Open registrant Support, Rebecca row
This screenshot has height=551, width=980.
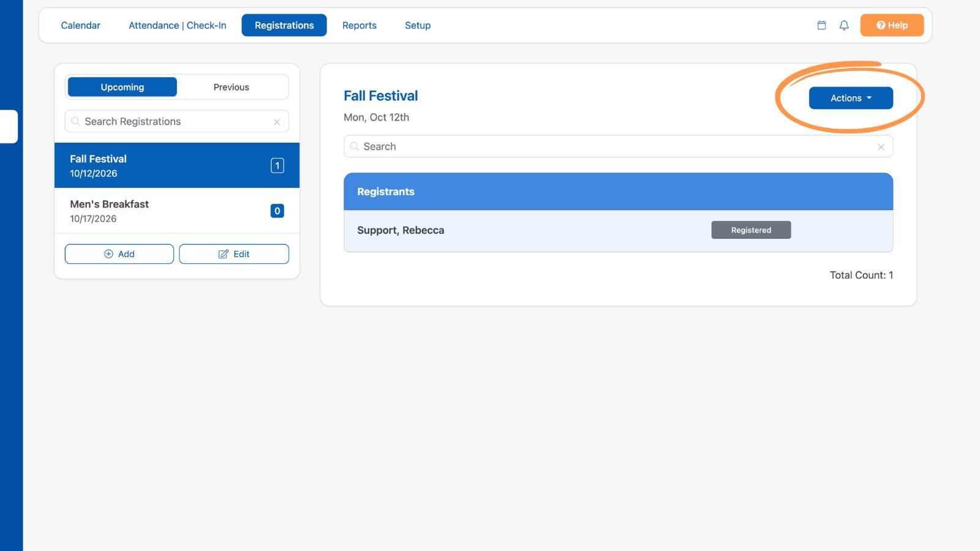(618, 231)
